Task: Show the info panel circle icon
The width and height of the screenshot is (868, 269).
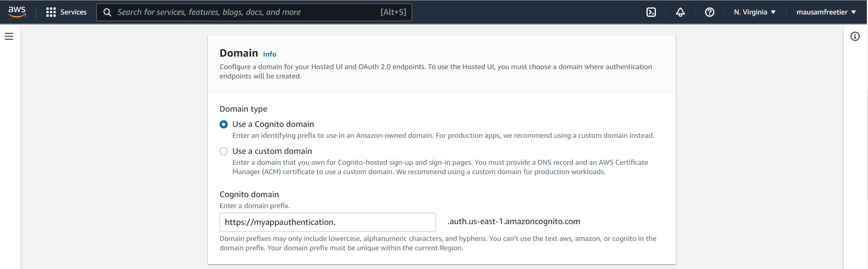Action: (x=855, y=36)
